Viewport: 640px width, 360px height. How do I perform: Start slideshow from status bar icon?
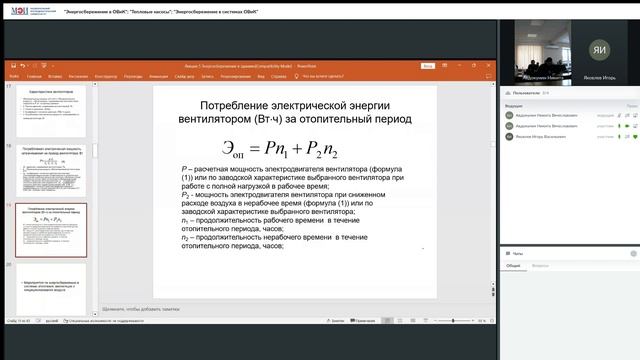pyautogui.click(x=426, y=321)
